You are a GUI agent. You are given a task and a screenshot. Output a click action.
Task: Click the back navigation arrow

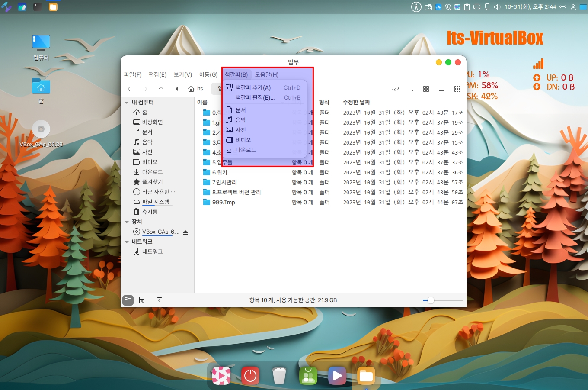coord(130,89)
